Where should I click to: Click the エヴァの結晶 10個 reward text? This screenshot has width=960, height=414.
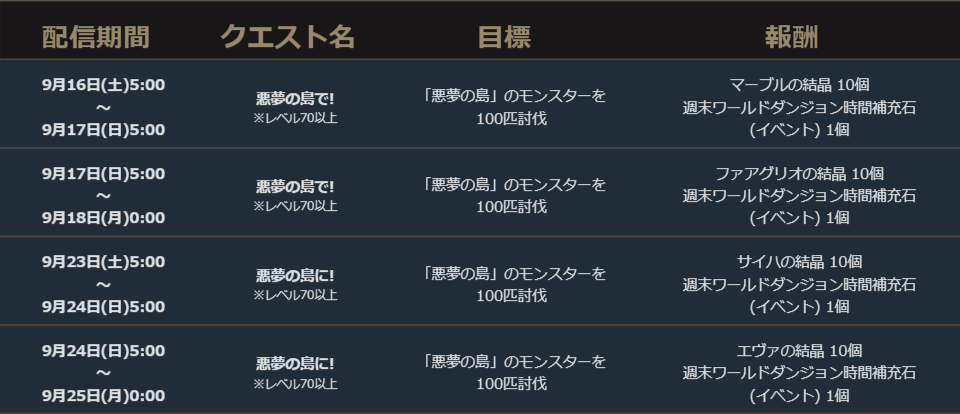coord(798,350)
